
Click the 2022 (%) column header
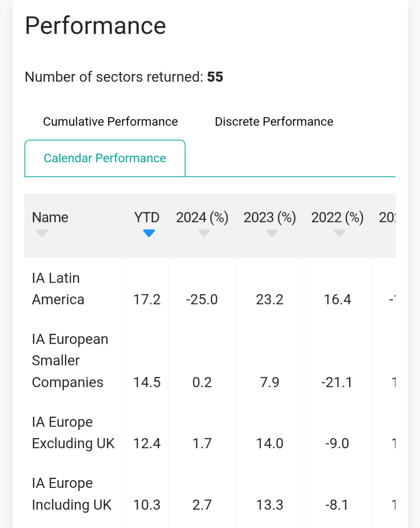337,217
